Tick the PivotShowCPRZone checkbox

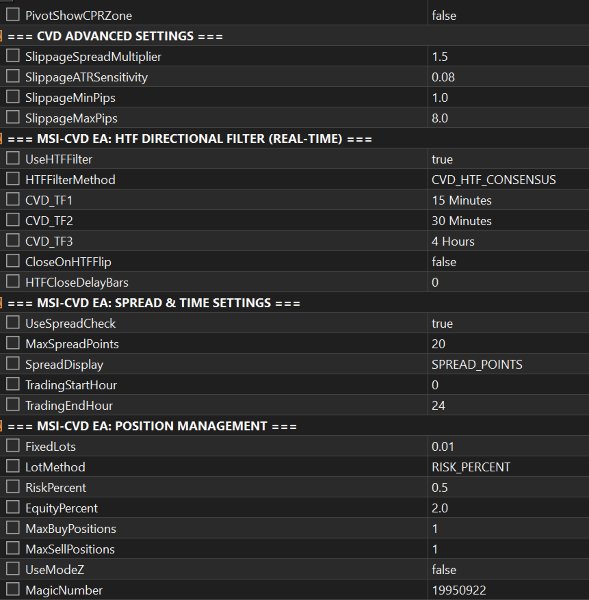13,15
